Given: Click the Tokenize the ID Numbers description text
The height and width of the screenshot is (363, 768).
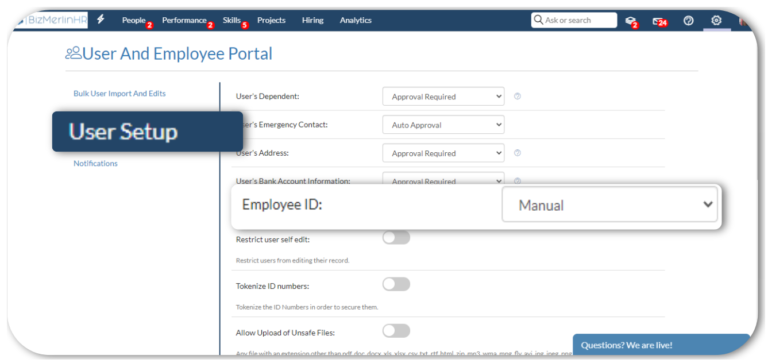Looking at the screenshot, I should pyautogui.click(x=307, y=307).
